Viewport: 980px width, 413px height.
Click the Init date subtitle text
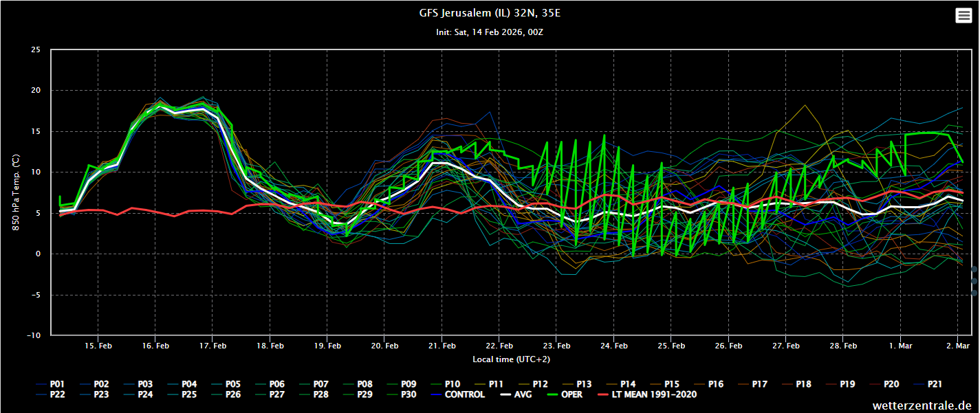click(x=490, y=32)
